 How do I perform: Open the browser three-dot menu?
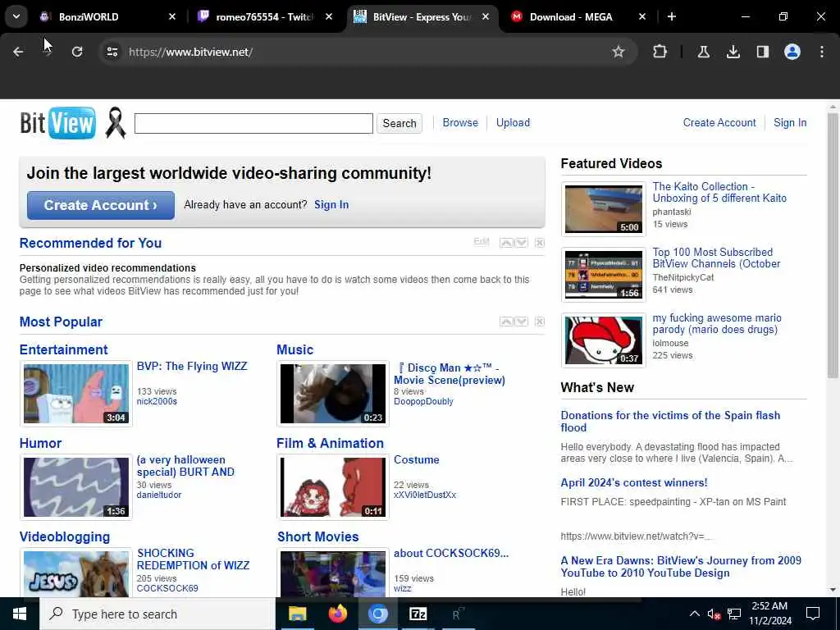821,52
